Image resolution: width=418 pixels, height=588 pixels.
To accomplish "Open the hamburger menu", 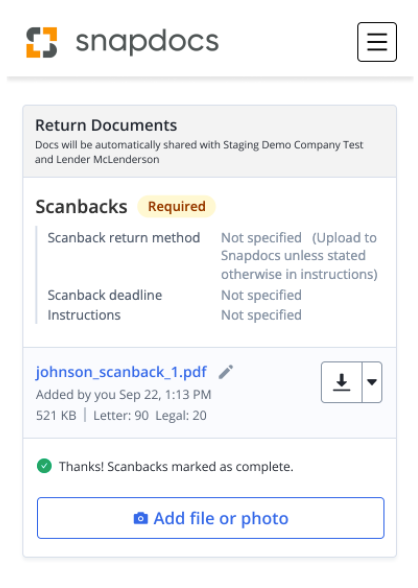I will [x=377, y=42].
